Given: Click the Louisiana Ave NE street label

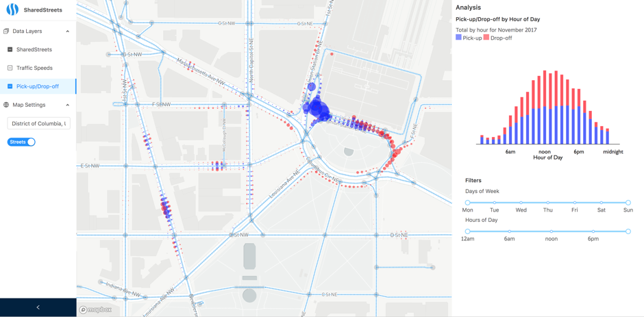Looking at the screenshot, I should (284, 185).
